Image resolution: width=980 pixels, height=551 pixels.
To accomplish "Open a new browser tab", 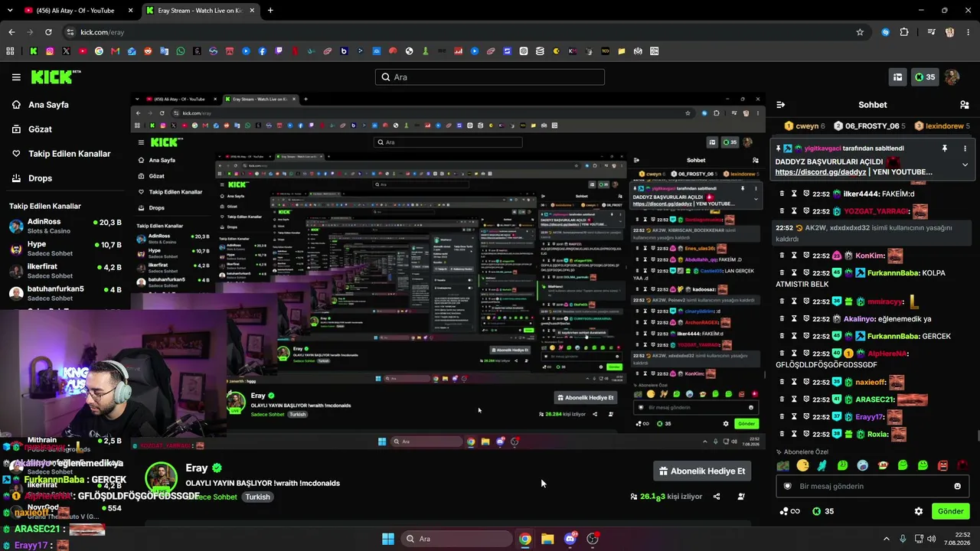I will (x=270, y=11).
